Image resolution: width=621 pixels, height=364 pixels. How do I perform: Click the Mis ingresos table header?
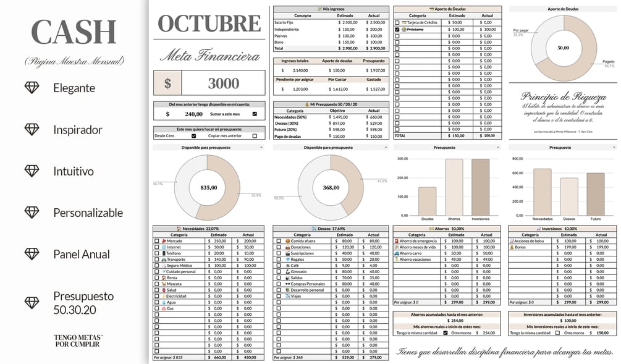331,9
